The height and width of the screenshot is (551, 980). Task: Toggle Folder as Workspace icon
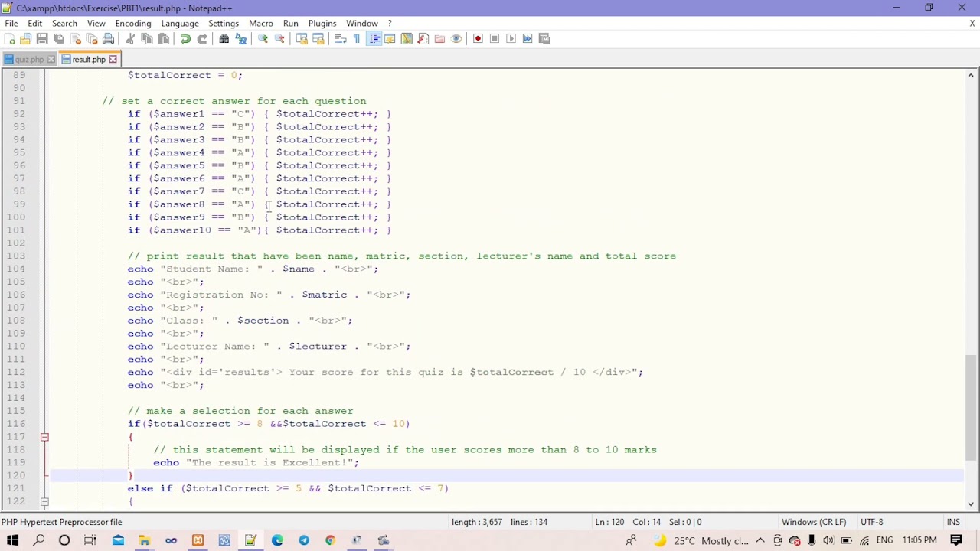tap(439, 39)
